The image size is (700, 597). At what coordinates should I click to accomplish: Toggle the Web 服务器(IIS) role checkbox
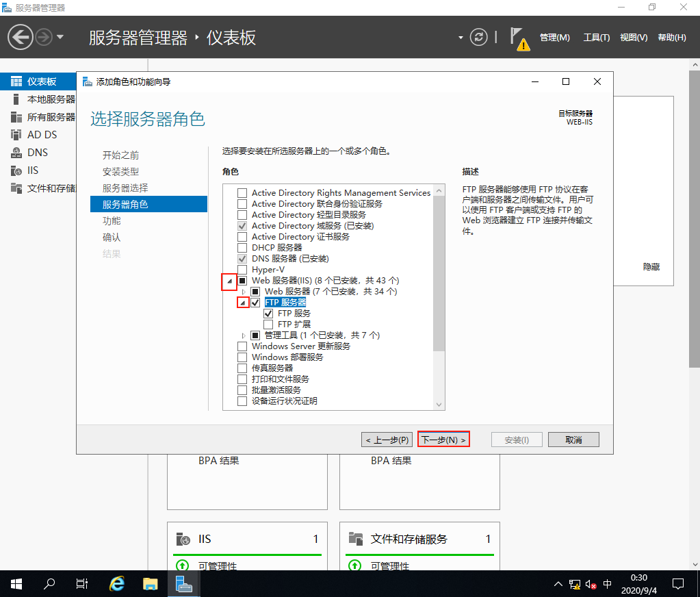coord(242,281)
